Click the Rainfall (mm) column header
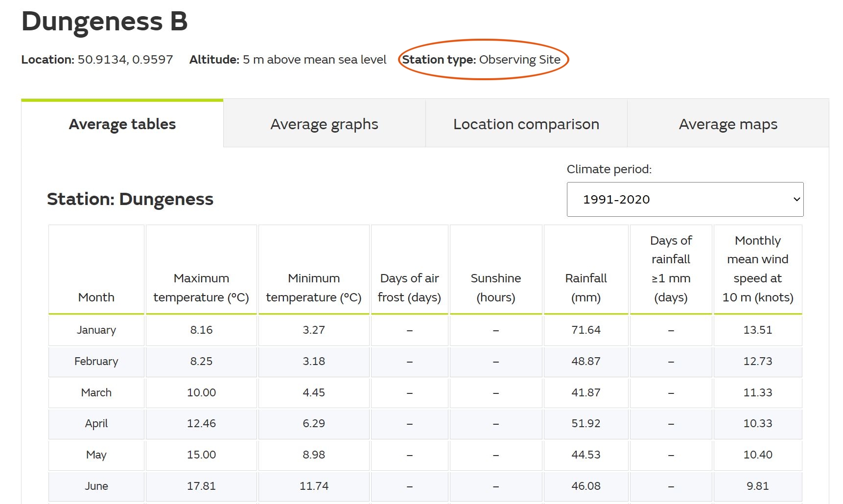The image size is (843, 504). pos(585,288)
